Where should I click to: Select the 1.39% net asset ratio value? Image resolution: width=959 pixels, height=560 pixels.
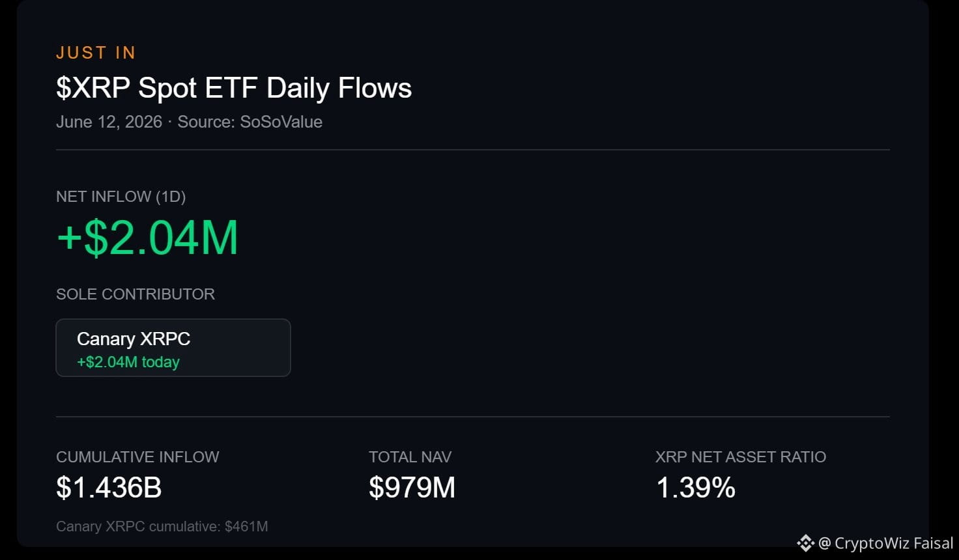pyautogui.click(x=696, y=488)
